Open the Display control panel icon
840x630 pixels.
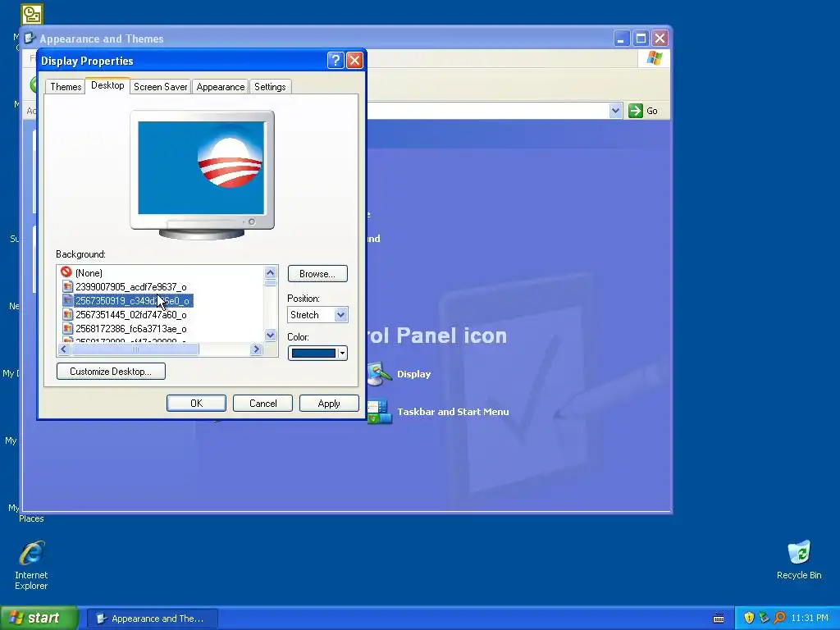[x=380, y=374]
